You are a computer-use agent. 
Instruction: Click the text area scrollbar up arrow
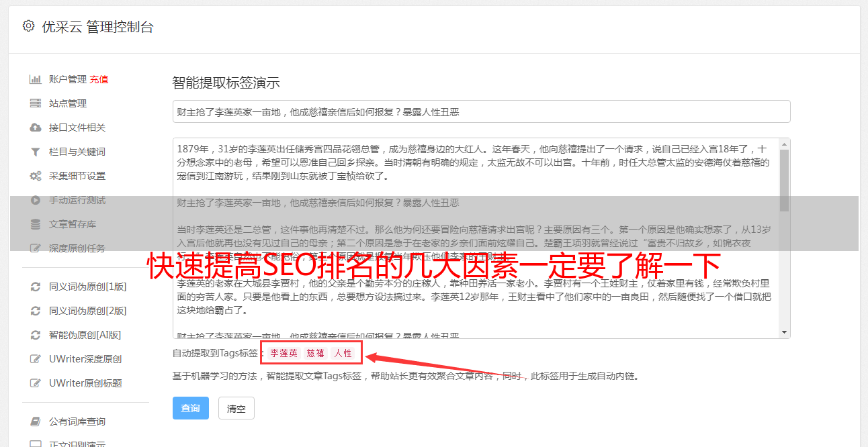click(x=784, y=144)
